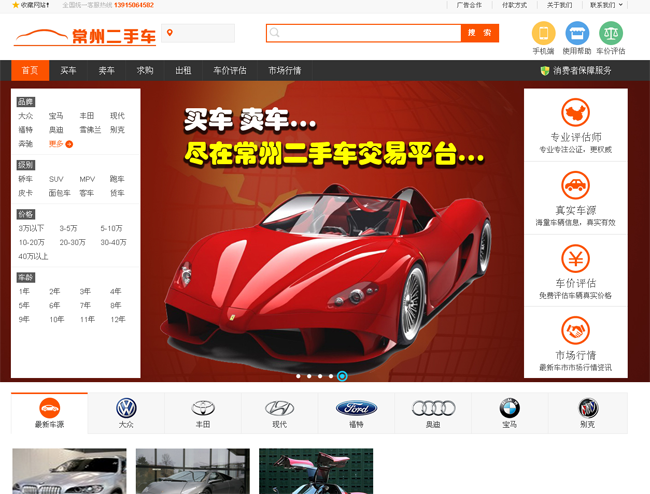Open 市场行情 in navigation bar

[x=285, y=70]
